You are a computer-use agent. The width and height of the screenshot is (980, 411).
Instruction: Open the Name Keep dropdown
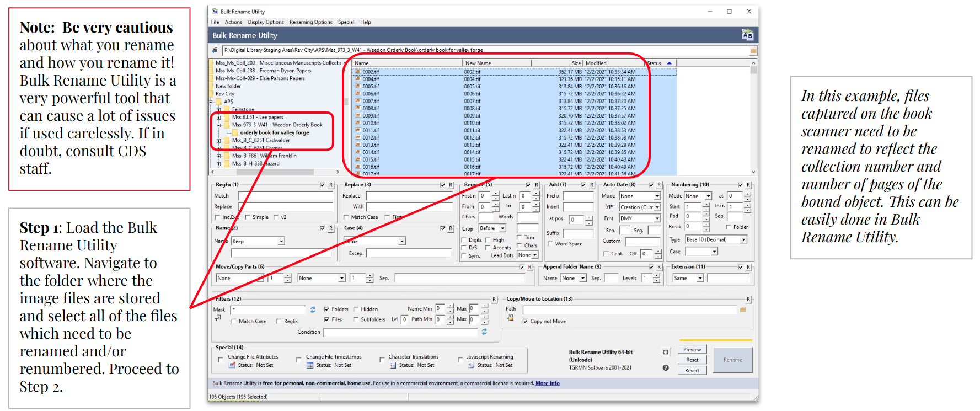281,241
